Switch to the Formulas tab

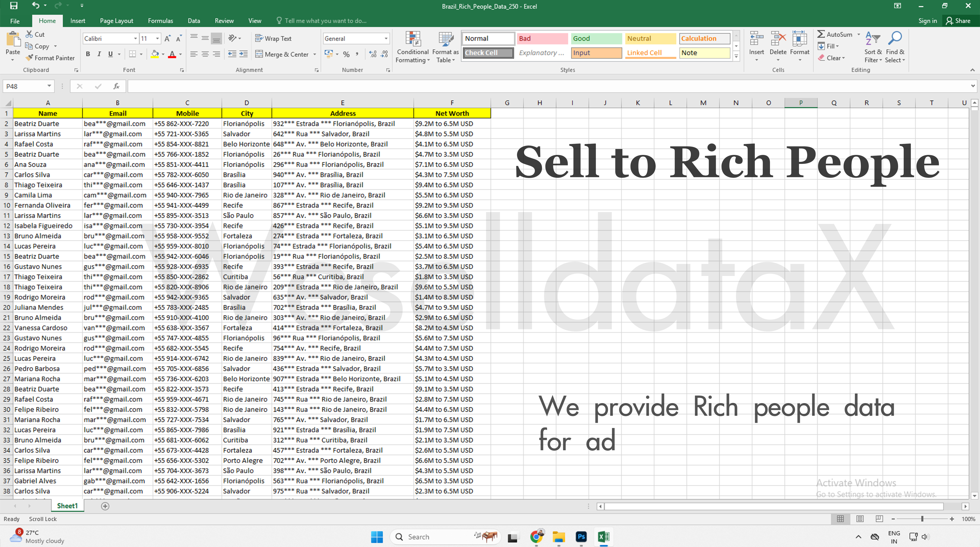160,21
